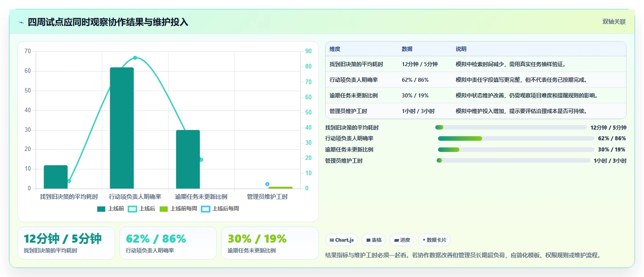Viewport: 644px width, 277px height.
Task: Click the 数据 column header
Action: pos(407,49)
